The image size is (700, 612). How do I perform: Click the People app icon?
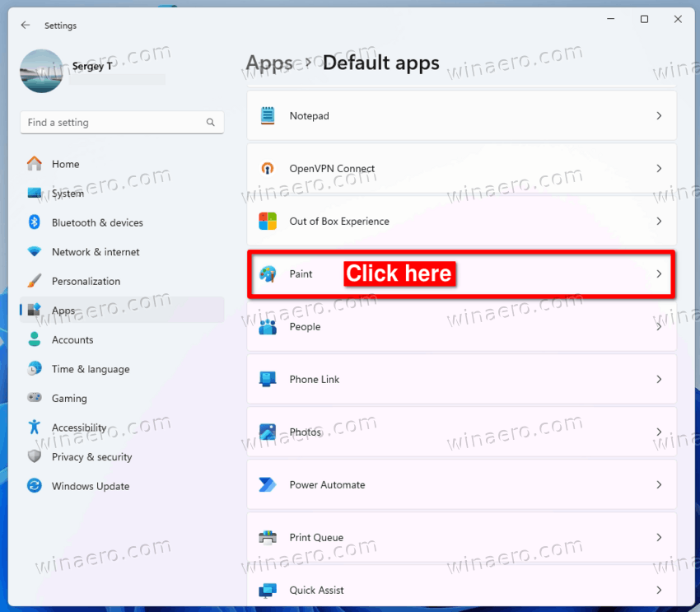[268, 327]
